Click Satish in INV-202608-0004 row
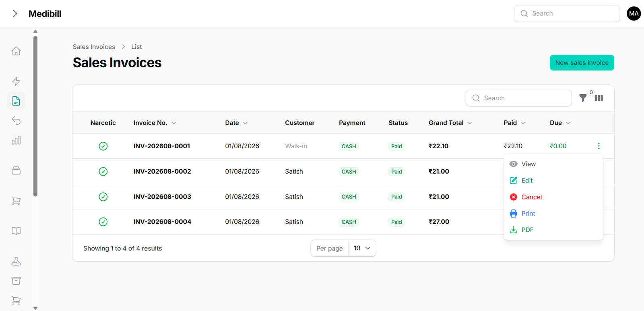 [x=294, y=222]
